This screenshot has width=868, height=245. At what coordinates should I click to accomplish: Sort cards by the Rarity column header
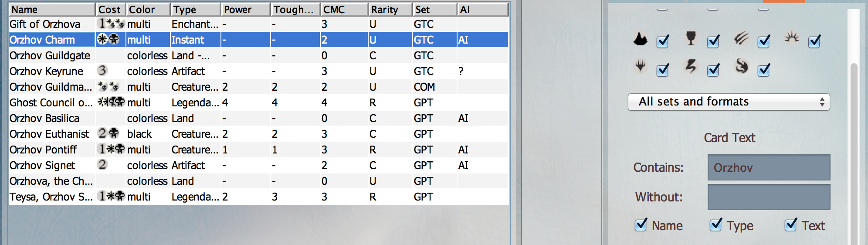(390, 10)
